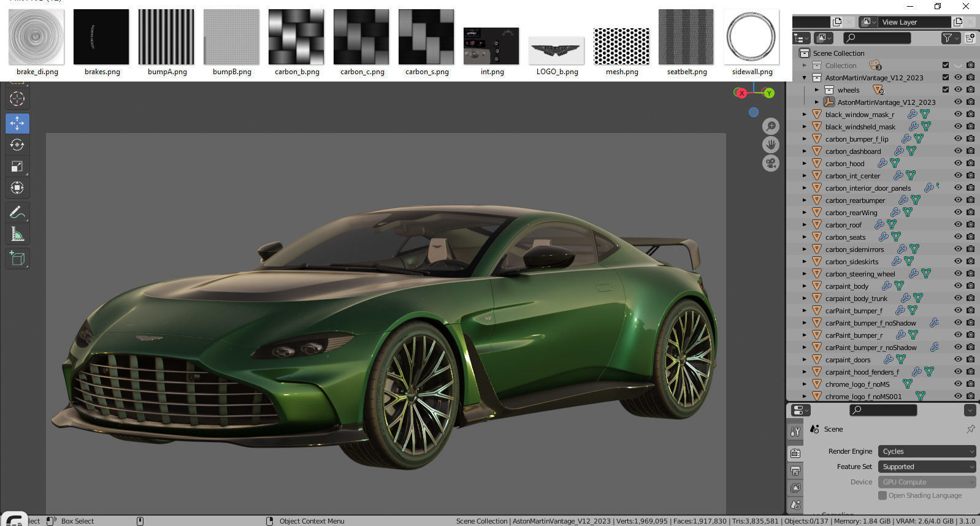
Task: Hide black_window_mask_r using eye icon
Action: [958, 115]
